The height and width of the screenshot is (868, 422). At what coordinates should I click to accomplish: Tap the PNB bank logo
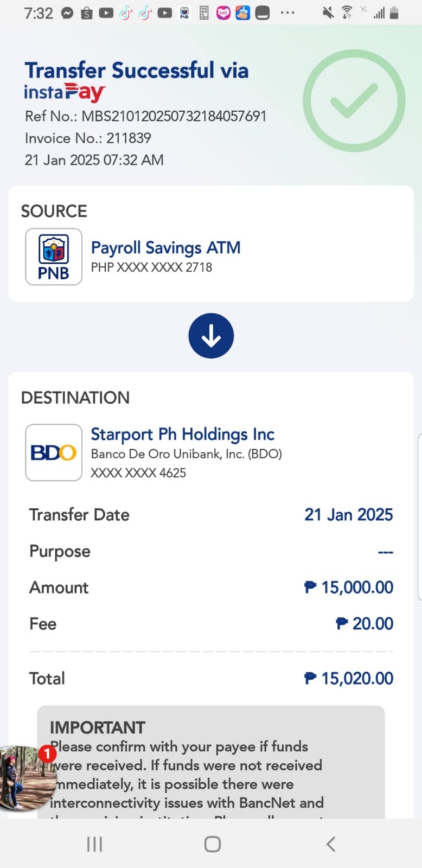click(54, 257)
